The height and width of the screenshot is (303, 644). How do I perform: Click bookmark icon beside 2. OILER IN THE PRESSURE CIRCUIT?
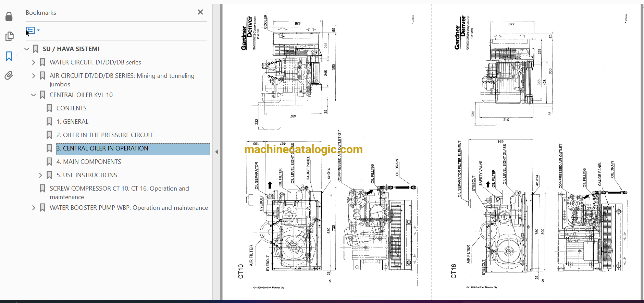point(49,135)
